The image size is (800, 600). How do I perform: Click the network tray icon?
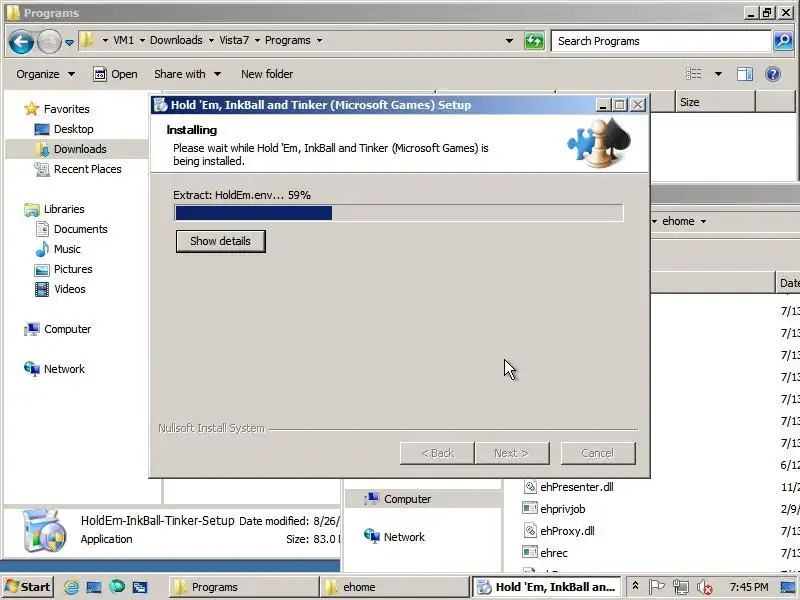coord(681,587)
